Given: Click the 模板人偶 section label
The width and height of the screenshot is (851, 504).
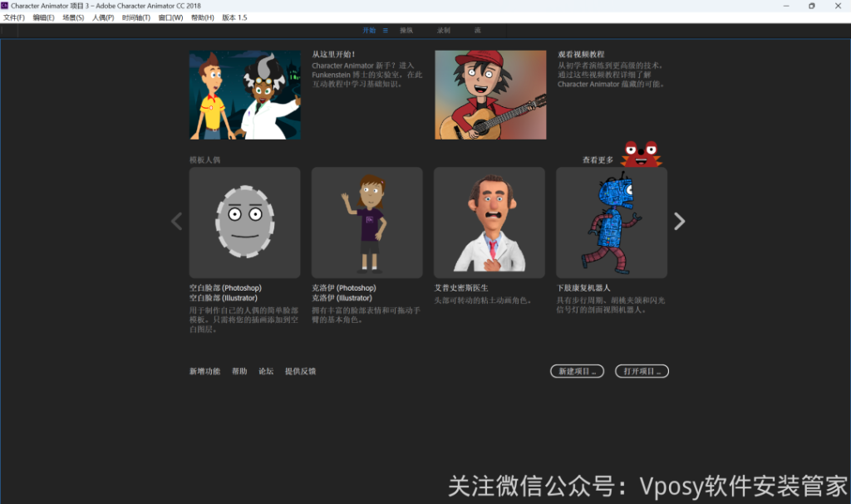Looking at the screenshot, I should click(x=204, y=160).
